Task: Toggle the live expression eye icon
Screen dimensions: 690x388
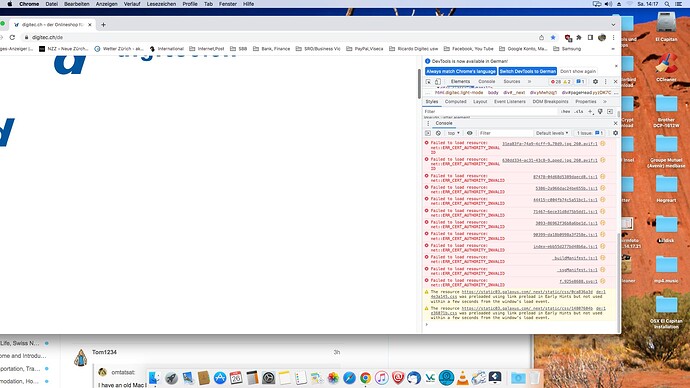Action: pos(470,133)
